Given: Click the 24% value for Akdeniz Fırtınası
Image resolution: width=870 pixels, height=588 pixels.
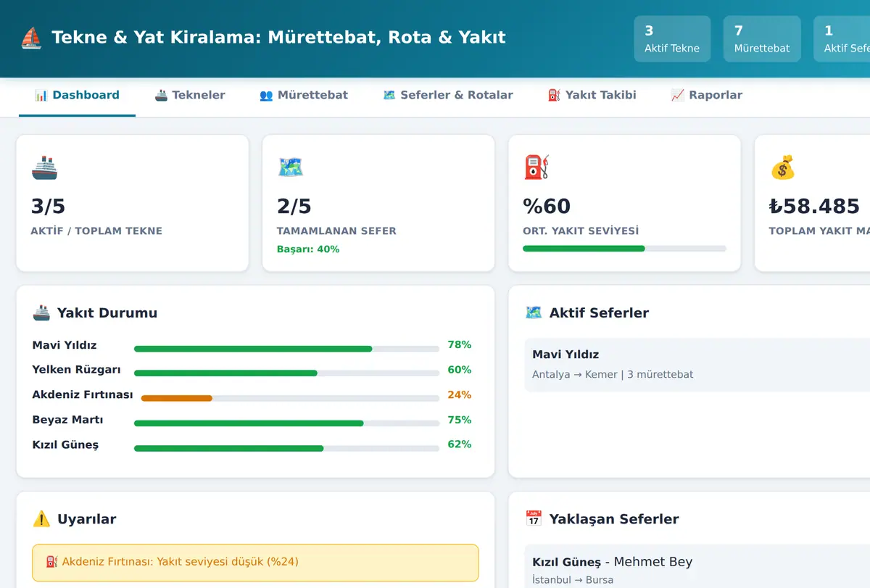Looking at the screenshot, I should click(x=460, y=395).
